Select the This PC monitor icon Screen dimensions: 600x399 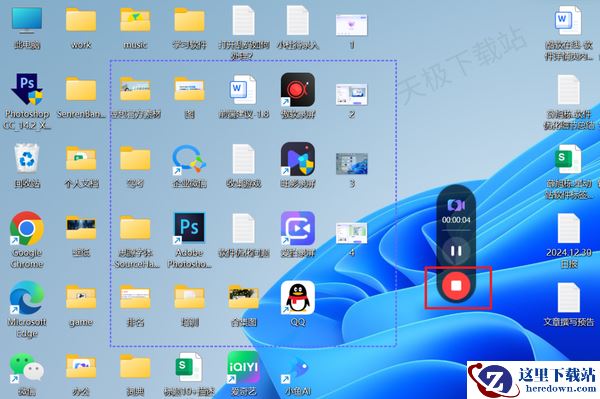27,20
